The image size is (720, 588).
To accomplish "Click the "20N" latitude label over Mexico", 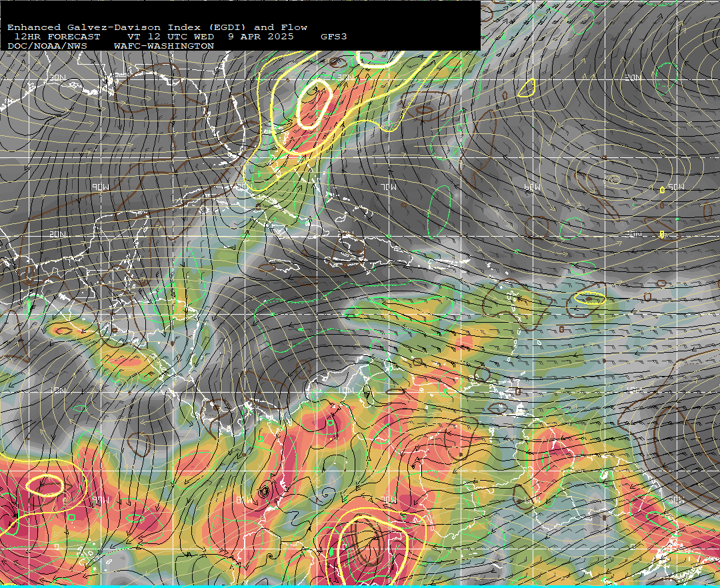I will (57, 234).
